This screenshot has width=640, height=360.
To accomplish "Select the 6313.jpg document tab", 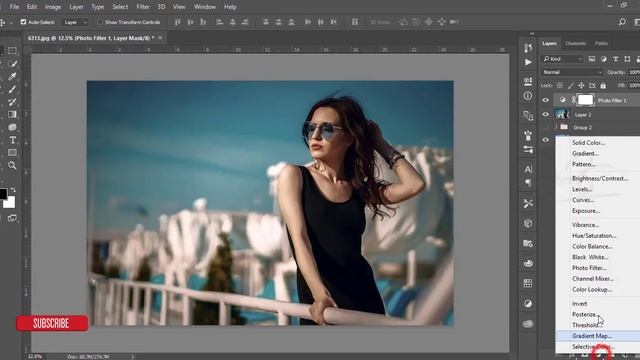I will (91, 38).
